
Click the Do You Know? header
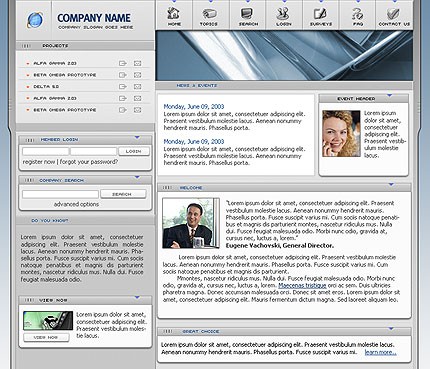50,221
